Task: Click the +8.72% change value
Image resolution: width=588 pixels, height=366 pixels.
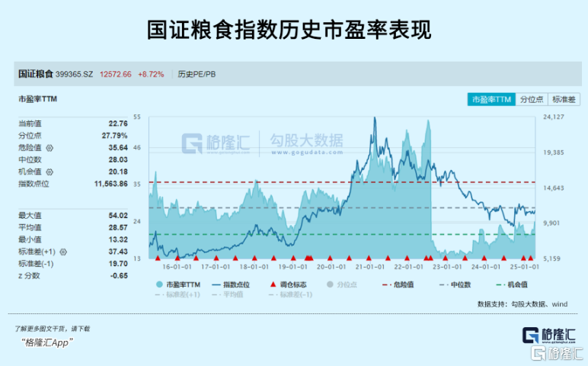Action: [x=151, y=74]
